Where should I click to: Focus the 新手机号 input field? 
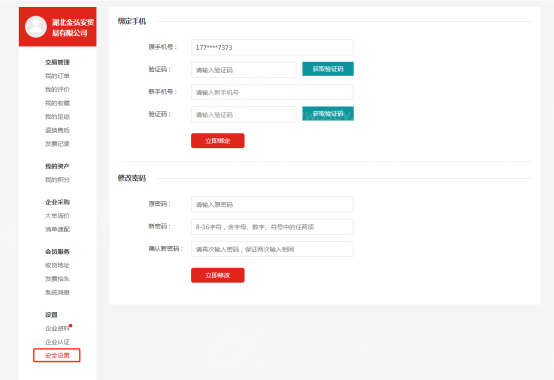pos(272,92)
